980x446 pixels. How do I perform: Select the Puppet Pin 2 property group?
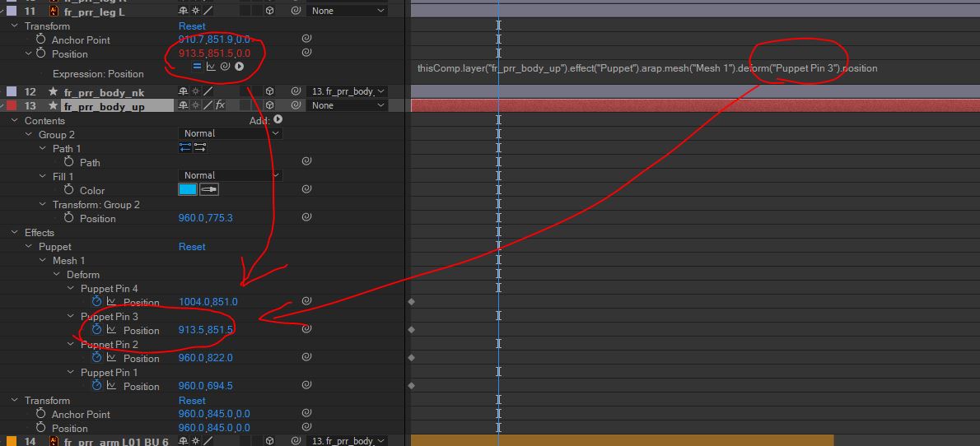(110, 344)
